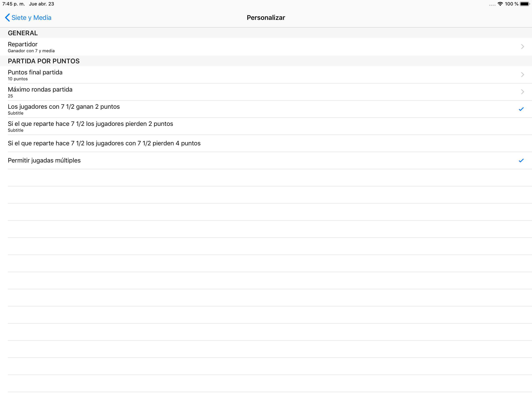Image resolution: width=532 pixels, height=399 pixels.
Task: Tap the Ganador con 7 y media subtitle
Action: coord(31,51)
